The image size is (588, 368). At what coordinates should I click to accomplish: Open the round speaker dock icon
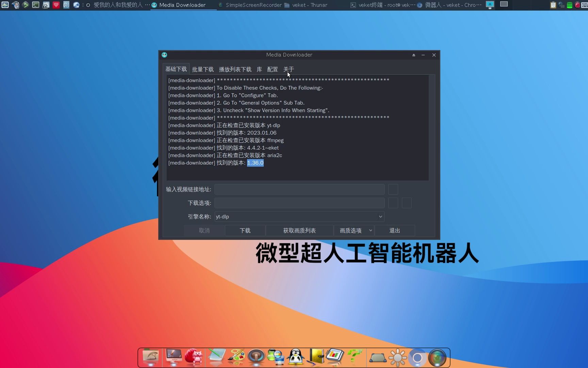click(x=256, y=357)
